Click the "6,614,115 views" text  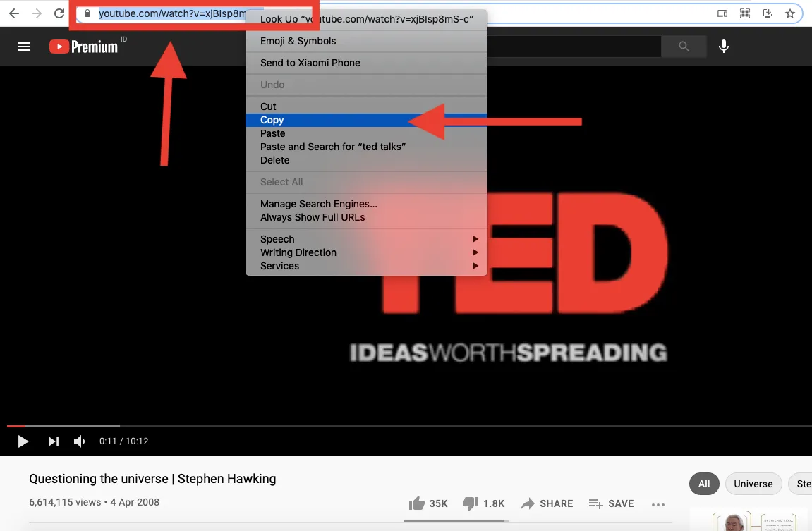tap(65, 502)
